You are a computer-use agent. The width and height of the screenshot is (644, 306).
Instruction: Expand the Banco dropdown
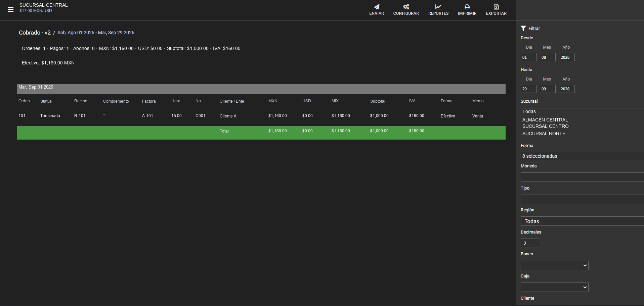coord(555,265)
